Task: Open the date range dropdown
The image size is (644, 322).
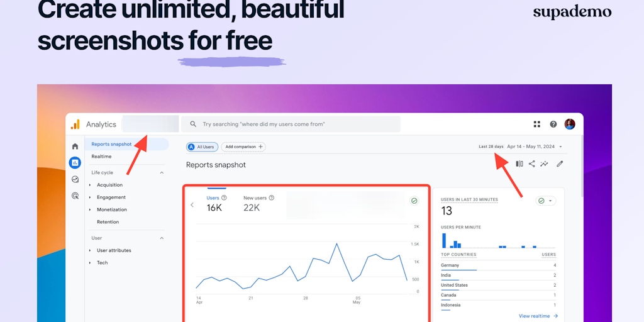Action: (x=535, y=147)
